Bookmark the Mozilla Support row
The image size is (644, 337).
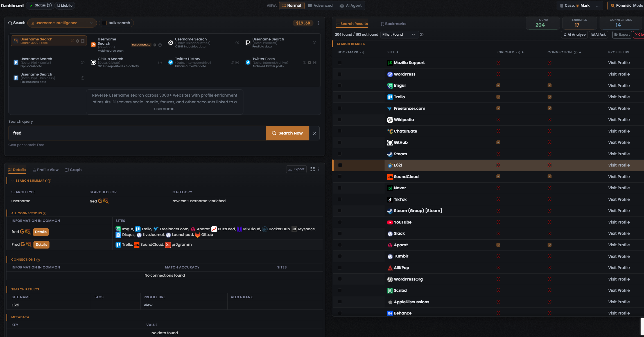[x=340, y=63]
